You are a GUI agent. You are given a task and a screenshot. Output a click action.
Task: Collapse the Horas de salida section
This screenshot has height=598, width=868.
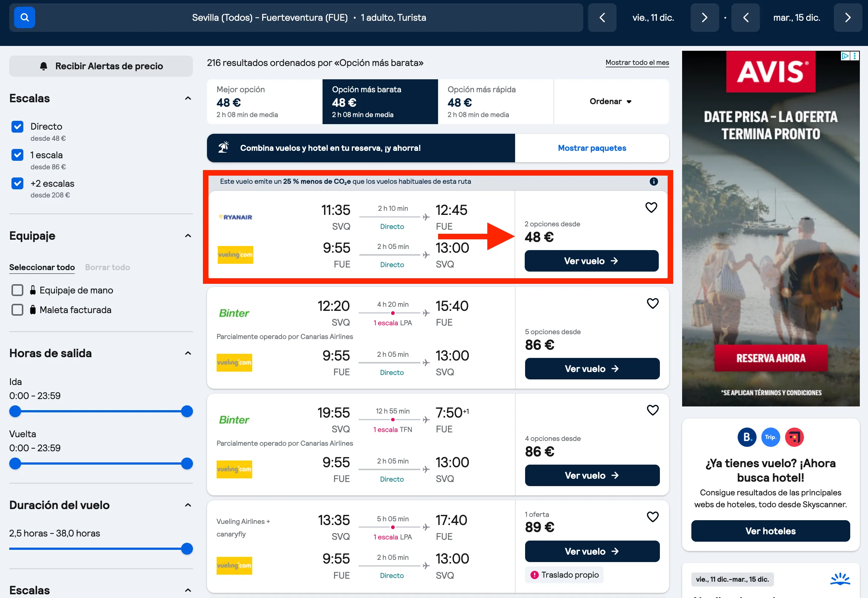point(188,353)
